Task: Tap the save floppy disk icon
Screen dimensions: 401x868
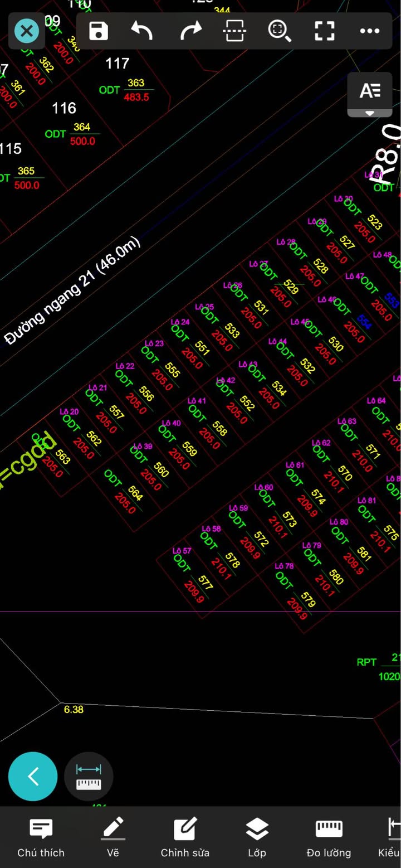Action: (99, 31)
